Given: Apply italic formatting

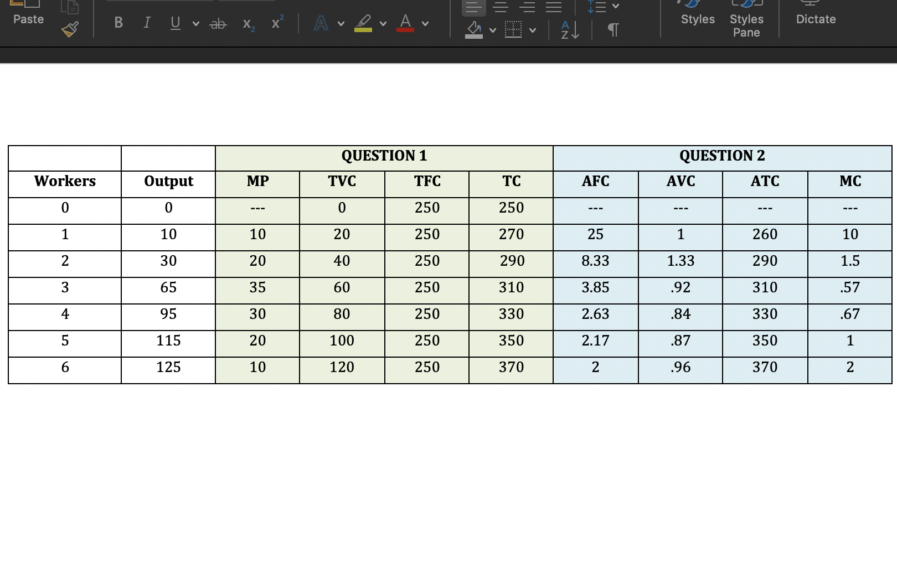Looking at the screenshot, I should (x=147, y=23).
